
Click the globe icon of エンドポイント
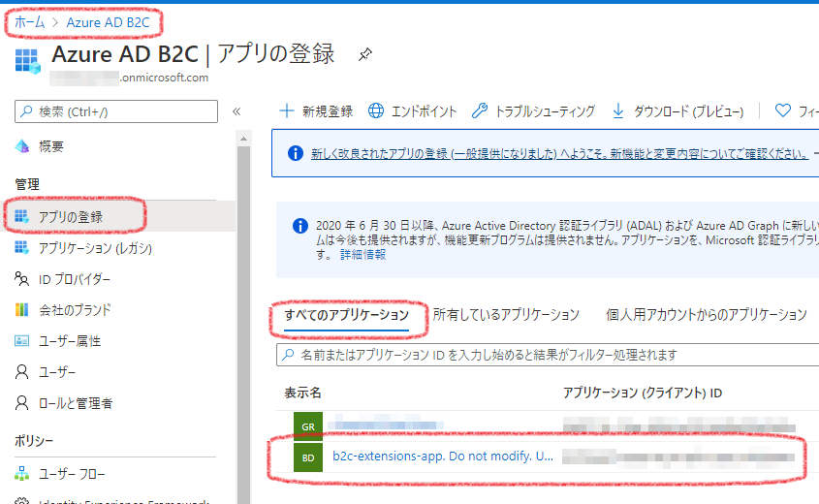[376, 110]
